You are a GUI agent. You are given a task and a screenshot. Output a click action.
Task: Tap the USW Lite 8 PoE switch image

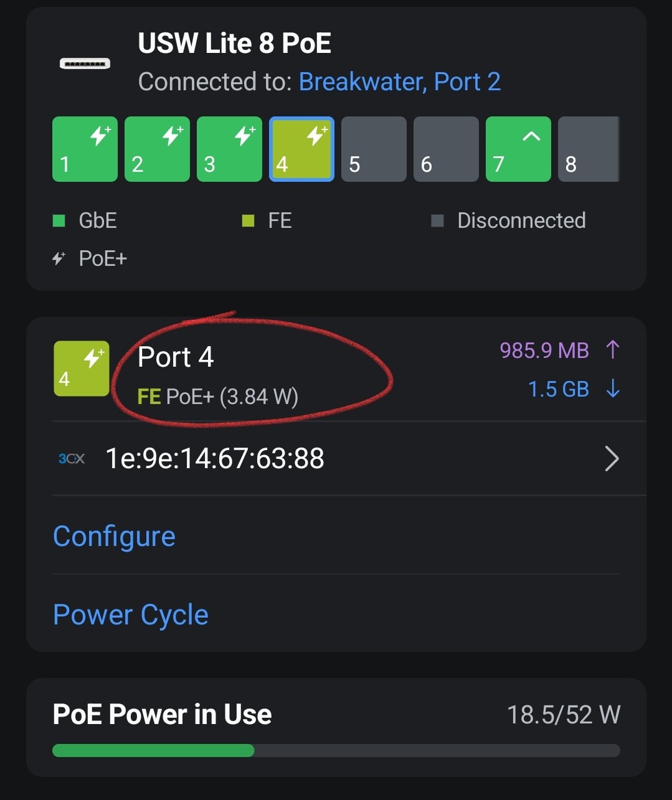[85, 64]
